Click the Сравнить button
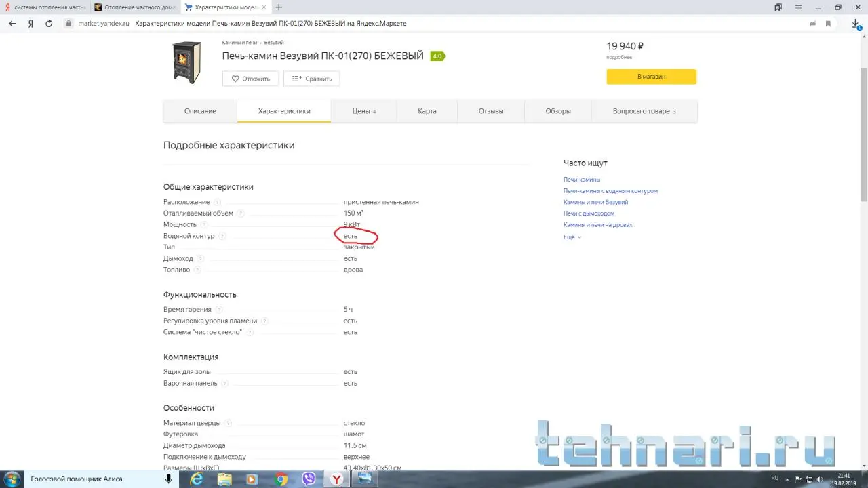This screenshot has height=488, width=868. 312,79
